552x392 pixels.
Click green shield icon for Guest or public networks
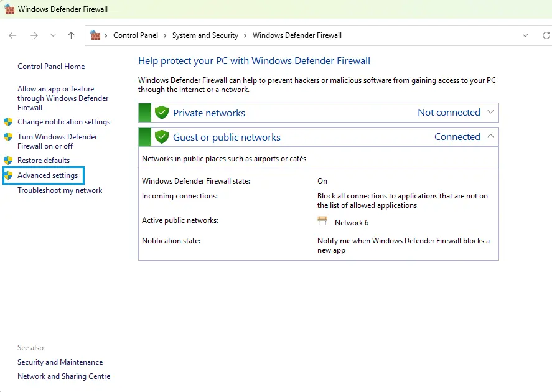pos(162,137)
